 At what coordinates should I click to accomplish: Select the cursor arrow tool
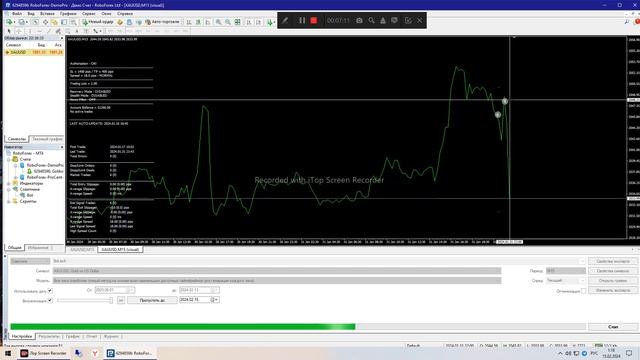pos(9,31)
